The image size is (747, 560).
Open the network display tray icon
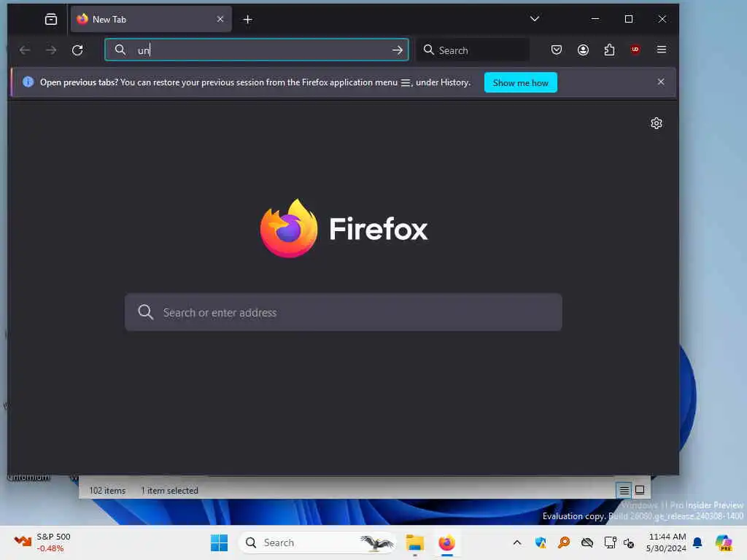coord(610,542)
